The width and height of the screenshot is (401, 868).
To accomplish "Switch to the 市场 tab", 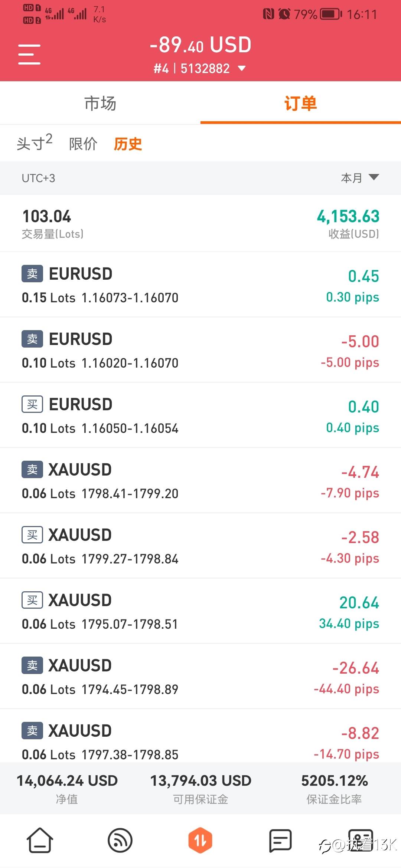I will click(100, 103).
